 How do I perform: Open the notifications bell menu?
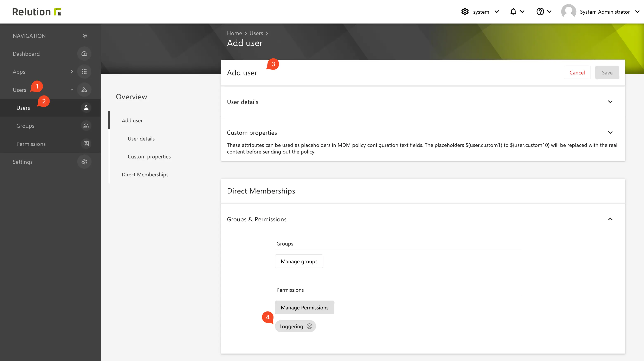coord(516,12)
